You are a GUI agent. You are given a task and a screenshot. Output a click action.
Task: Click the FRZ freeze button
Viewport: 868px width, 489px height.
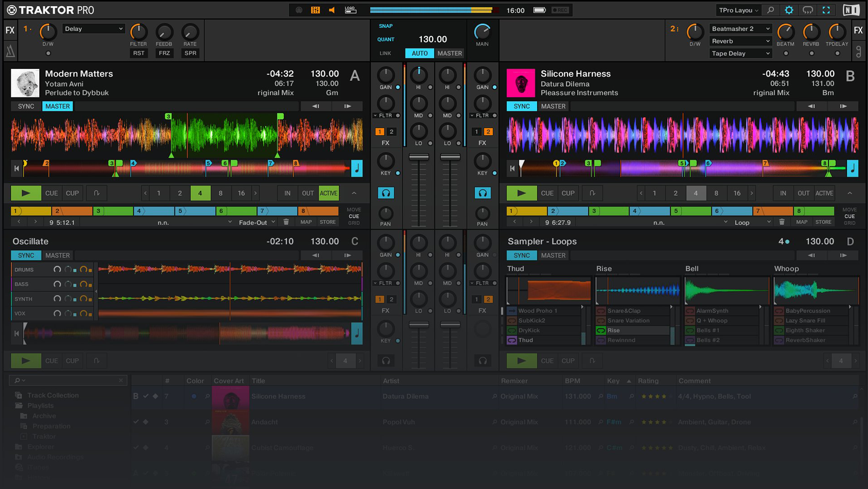pos(164,53)
